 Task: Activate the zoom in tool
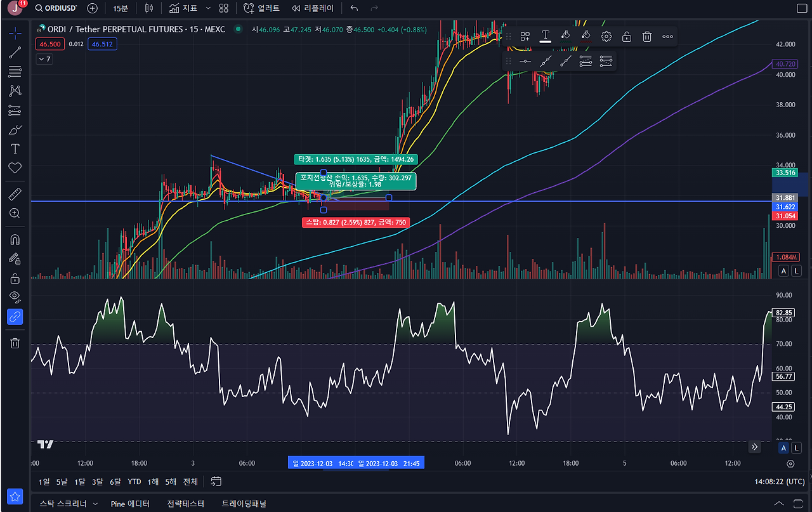point(15,213)
